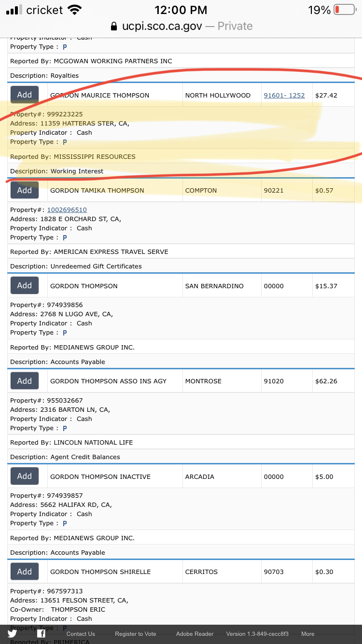Open property number 1002696510 link
Viewport: 362px width, 644px height.
click(x=67, y=210)
